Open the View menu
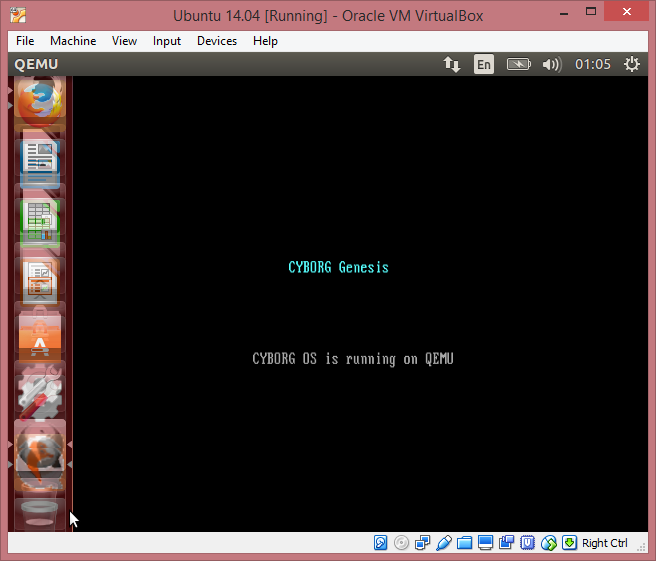The image size is (656, 561). [x=124, y=41]
